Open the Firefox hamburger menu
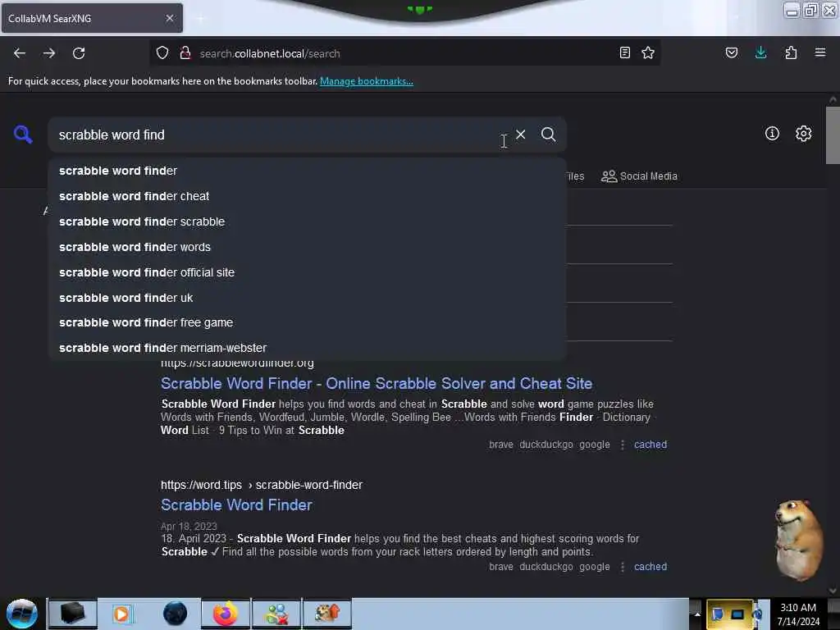 pos(820,52)
